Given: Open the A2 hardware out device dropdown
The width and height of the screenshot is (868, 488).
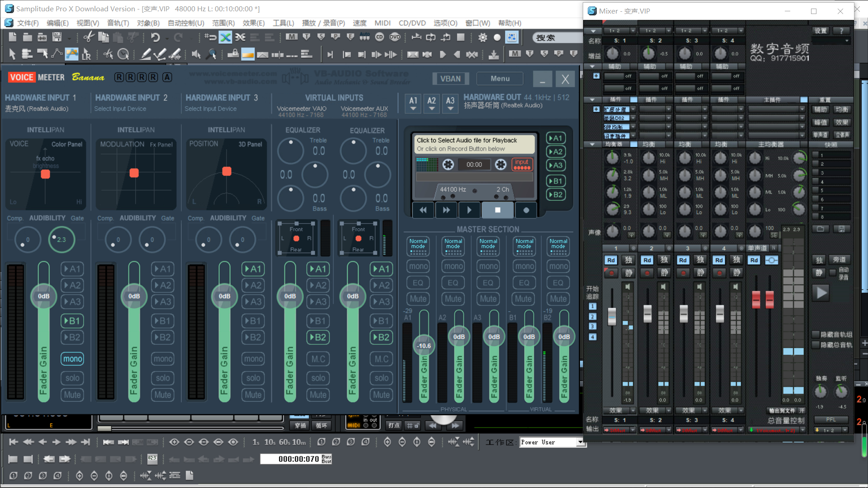Looking at the screenshot, I should click(432, 103).
